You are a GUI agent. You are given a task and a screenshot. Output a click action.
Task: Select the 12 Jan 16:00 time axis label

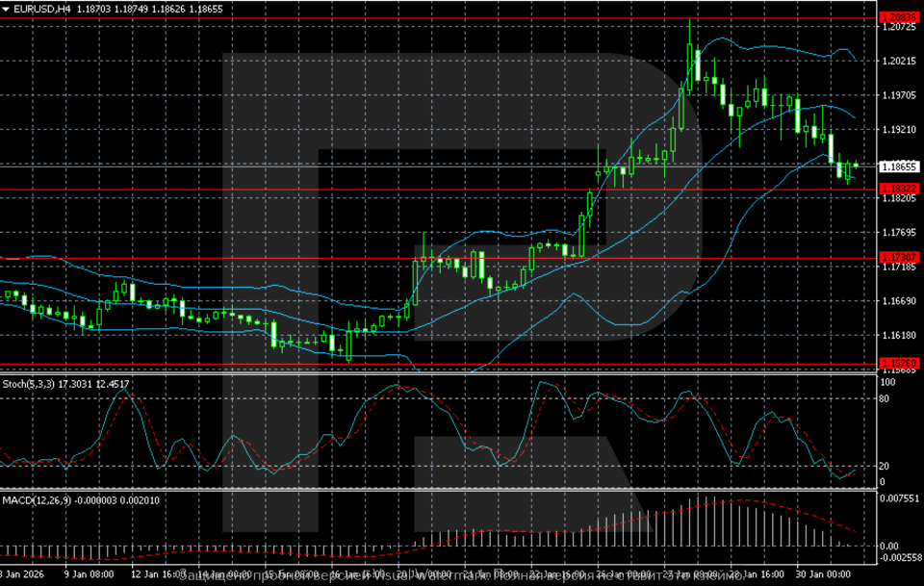coord(158,574)
